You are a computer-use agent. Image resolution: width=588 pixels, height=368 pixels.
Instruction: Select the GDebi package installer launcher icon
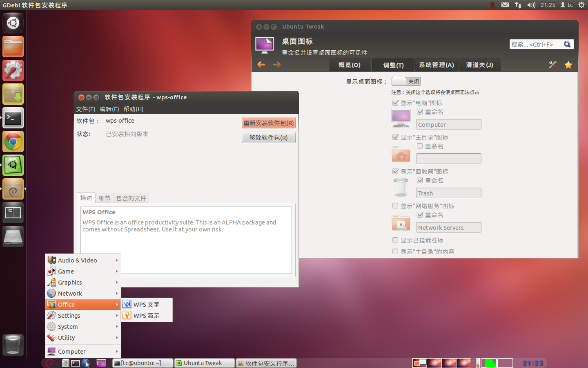[13, 189]
